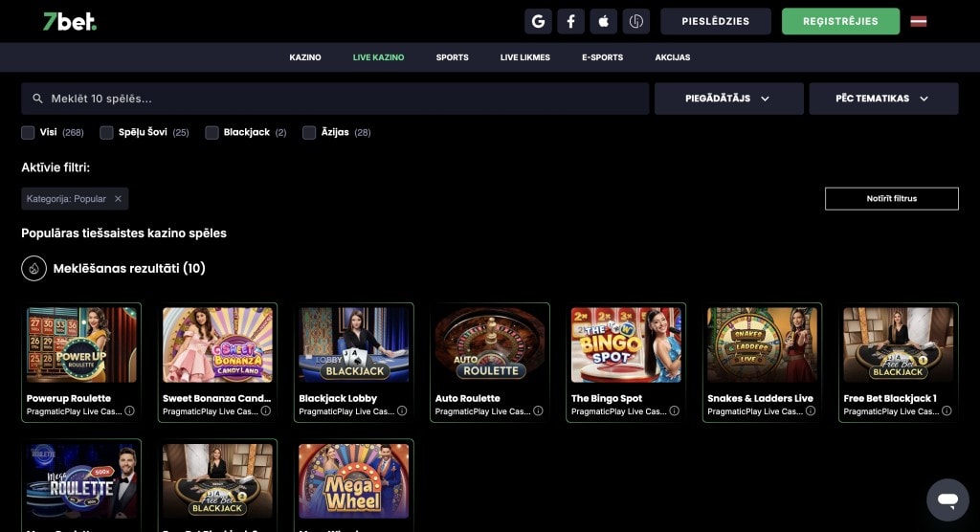Click the flame icon beside search results
980x532 pixels.
point(33,268)
